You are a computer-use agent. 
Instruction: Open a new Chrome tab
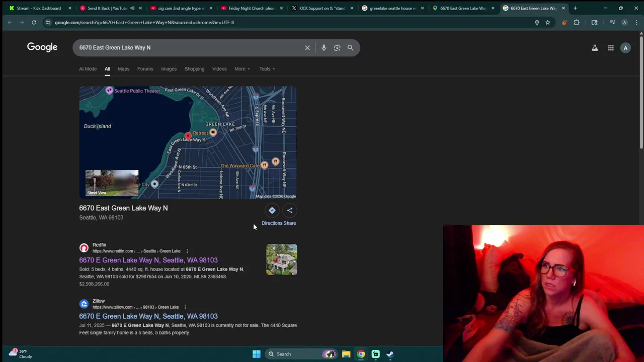pyautogui.click(x=575, y=8)
